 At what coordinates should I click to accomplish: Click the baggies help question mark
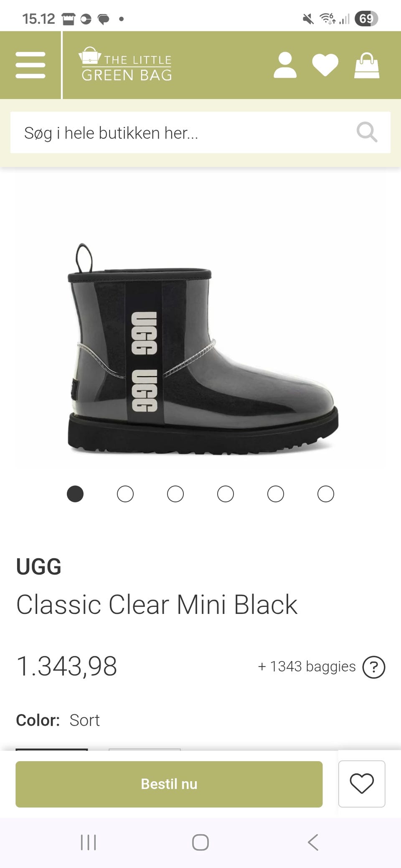coord(373,667)
